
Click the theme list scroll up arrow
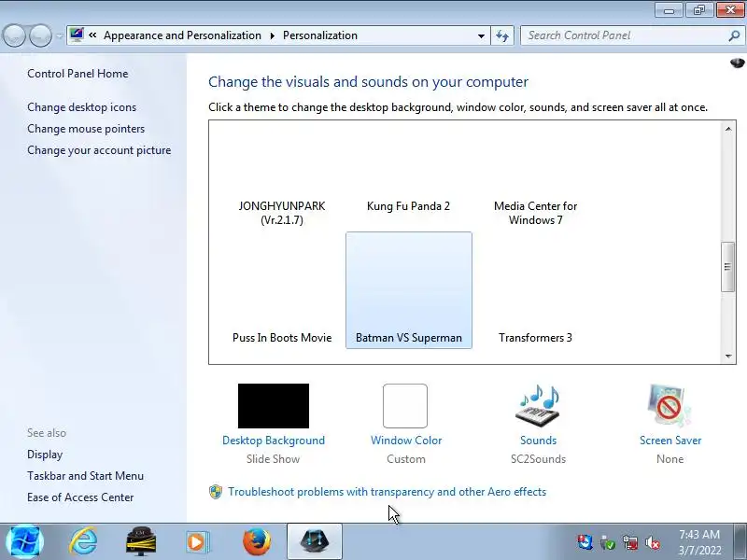tap(728, 129)
